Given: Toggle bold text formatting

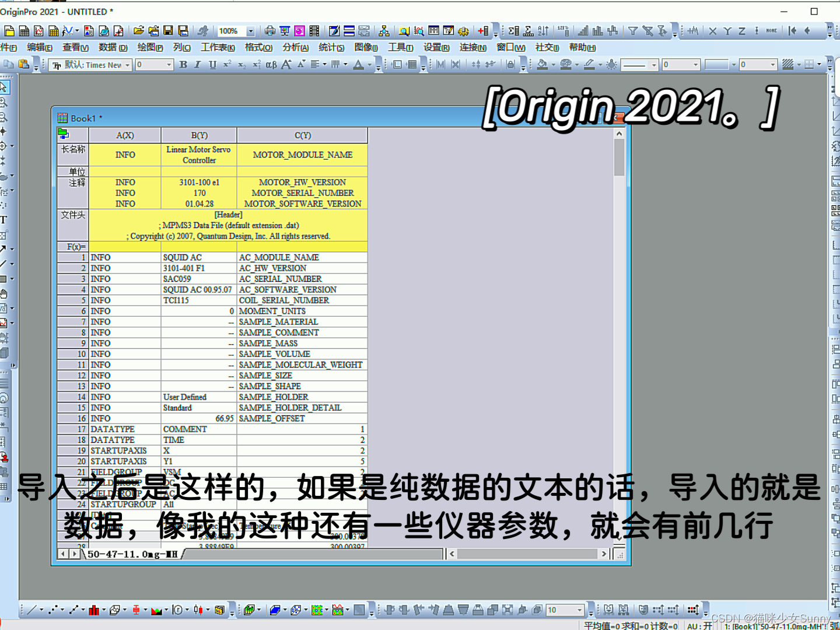Looking at the screenshot, I should (x=183, y=65).
